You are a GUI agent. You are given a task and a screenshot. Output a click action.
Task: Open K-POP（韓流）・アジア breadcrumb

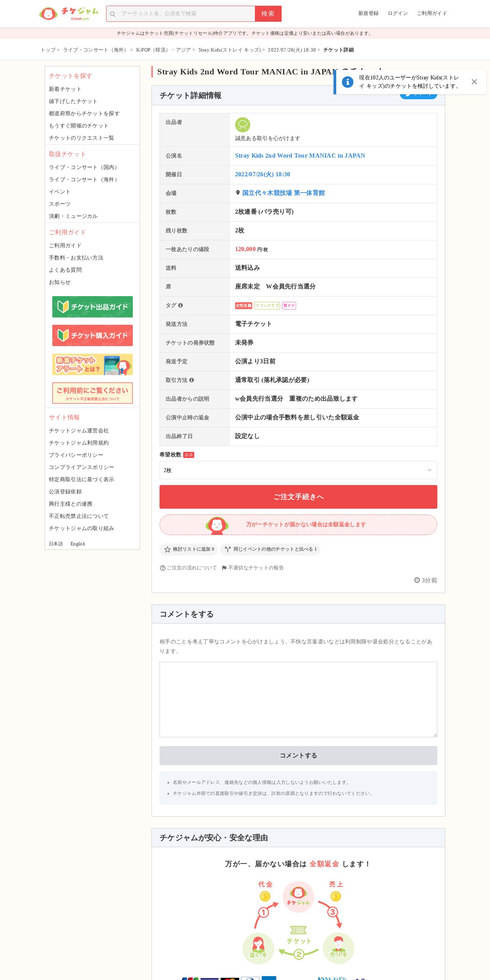tap(163, 50)
